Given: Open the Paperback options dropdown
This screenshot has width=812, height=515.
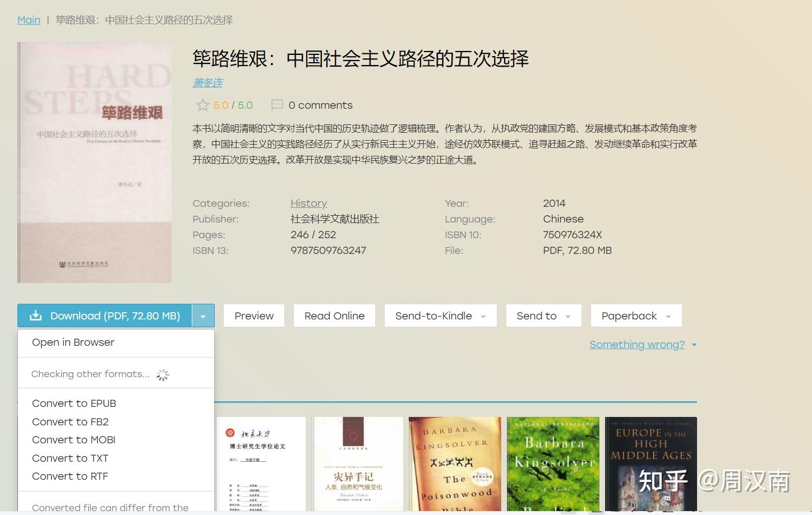Looking at the screenshot, I should tap(668, 316).
